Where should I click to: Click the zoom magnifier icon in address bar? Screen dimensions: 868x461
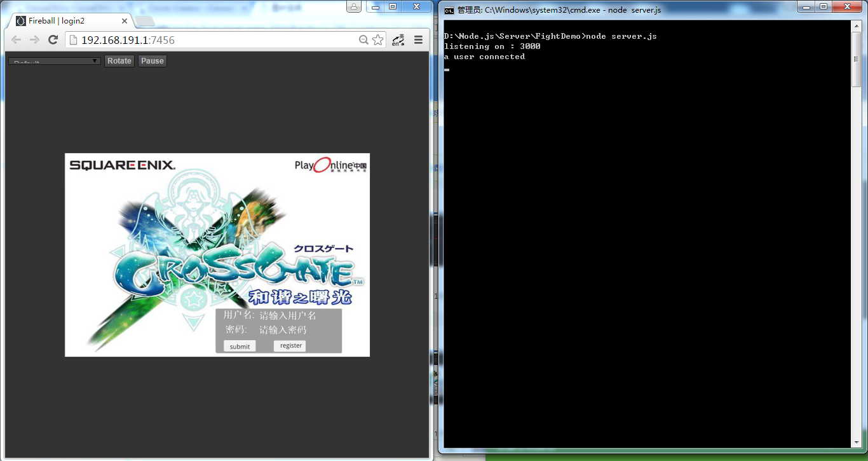363,40
